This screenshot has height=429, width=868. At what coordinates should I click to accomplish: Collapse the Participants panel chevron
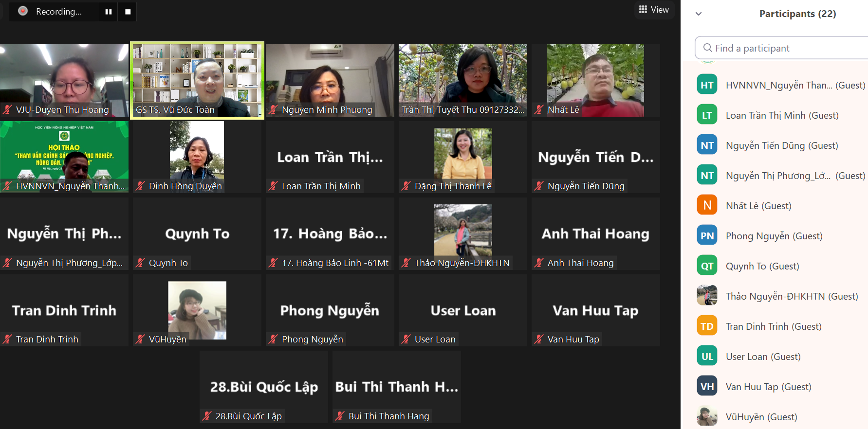pyautogui.click(x=699, y=14)
